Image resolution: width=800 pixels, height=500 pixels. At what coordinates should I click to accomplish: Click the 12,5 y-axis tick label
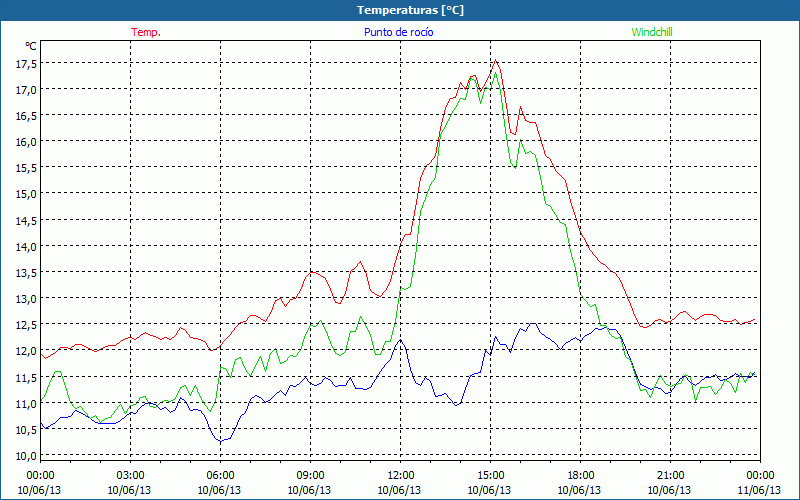[x=26, y=325]
